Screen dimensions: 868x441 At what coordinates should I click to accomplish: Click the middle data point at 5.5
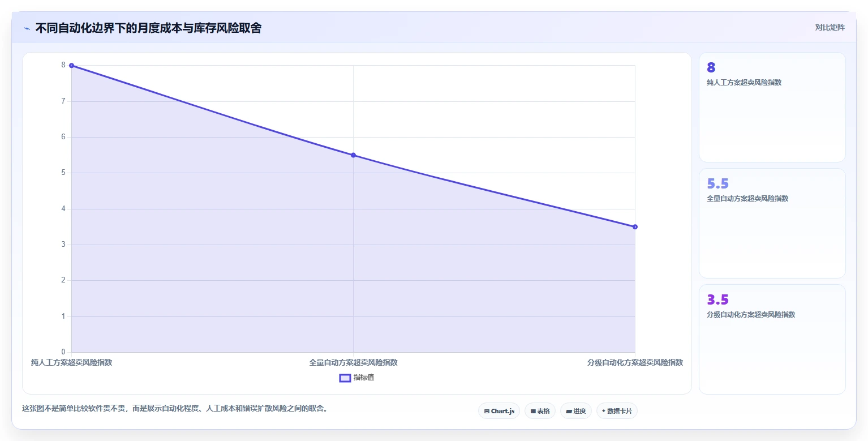coord(353,155)
